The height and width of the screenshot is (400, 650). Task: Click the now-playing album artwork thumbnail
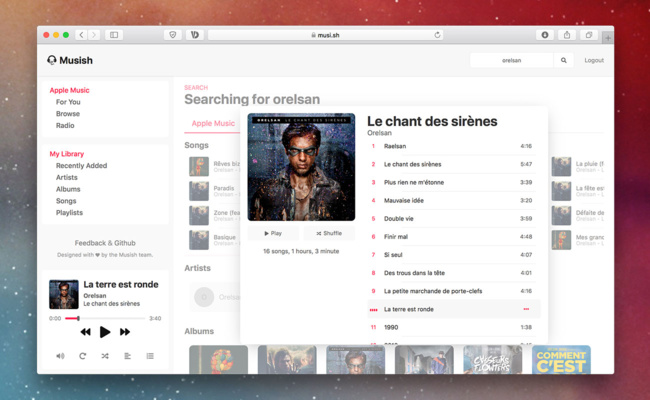pos(64,294)
